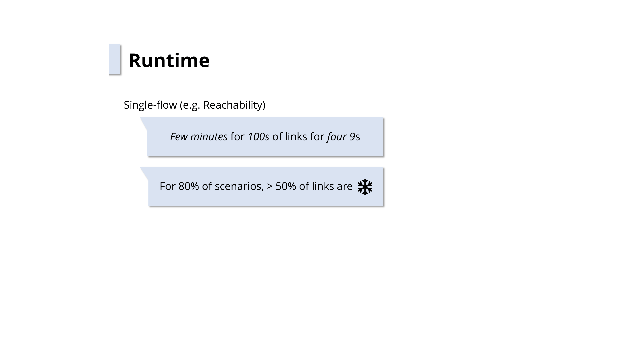Viewport: 644px width, 362px height.
Task: Click the word "For" starting the second callout
Action: click(167, 186)
